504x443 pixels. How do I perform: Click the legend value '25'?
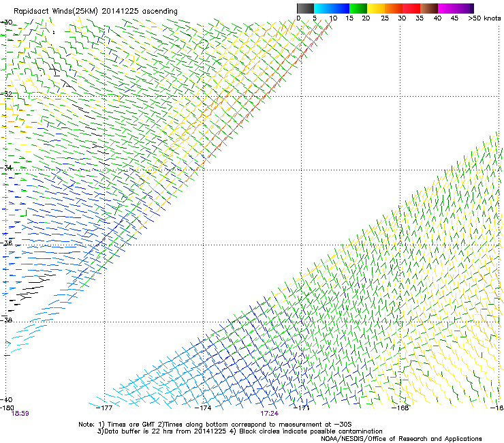click(385, 18)
